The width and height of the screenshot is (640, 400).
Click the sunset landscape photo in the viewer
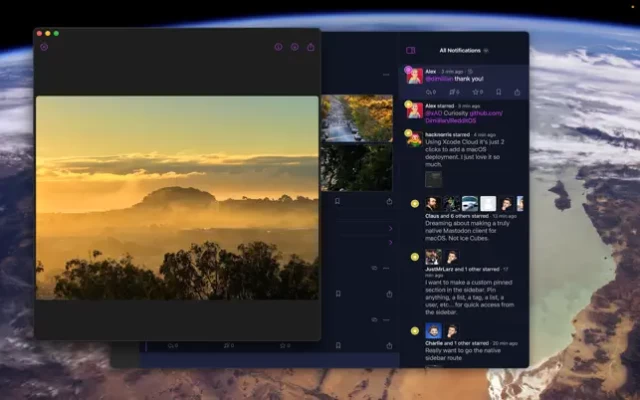point(177,197)
